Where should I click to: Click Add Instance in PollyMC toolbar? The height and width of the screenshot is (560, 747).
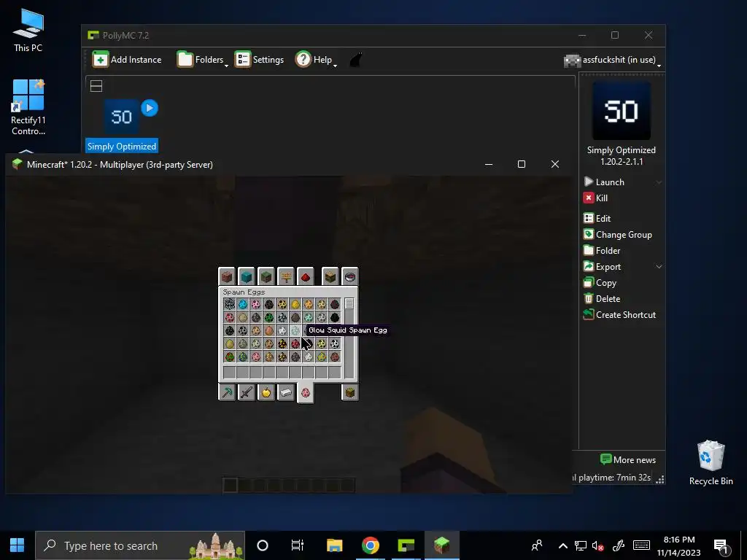[x=127, y=60]
